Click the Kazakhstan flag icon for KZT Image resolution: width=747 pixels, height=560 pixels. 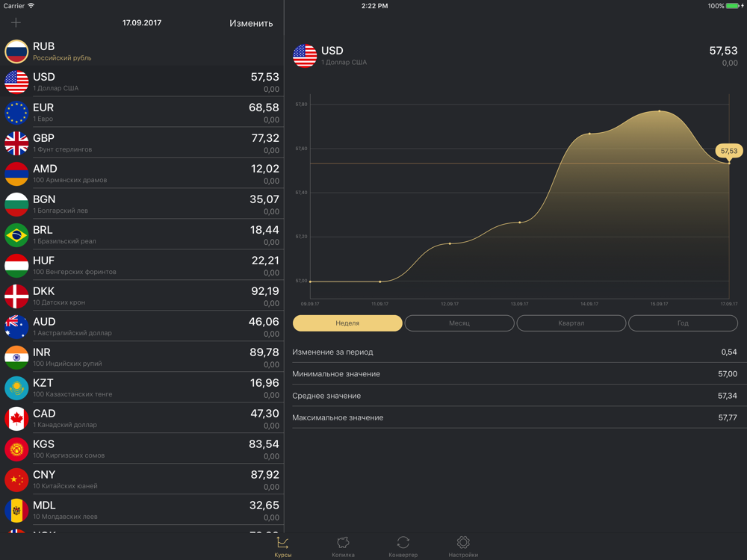click(x=16, y=388)
